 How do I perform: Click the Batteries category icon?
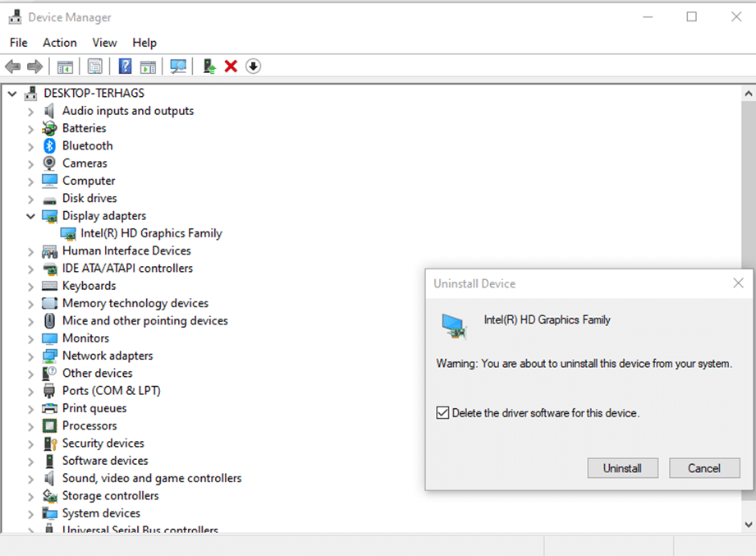pos(49,128)
